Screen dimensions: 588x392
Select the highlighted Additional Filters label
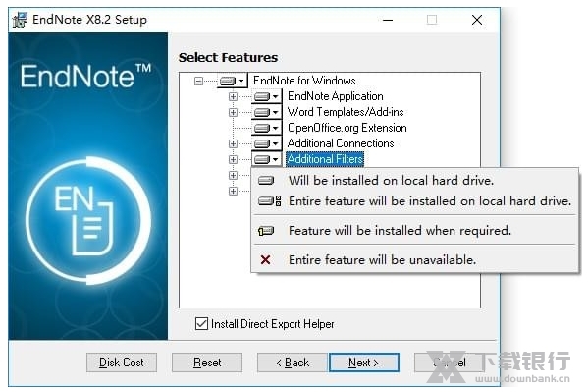point(325,159)
